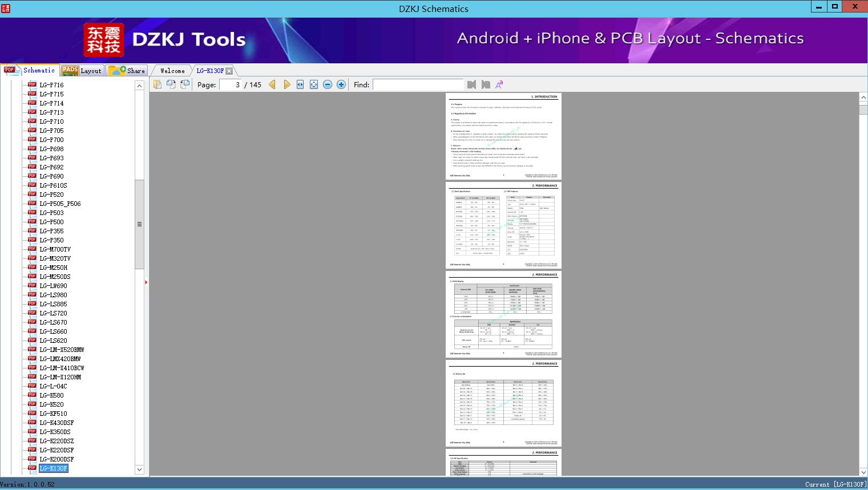
Task: Open LG-P505_P506 entry
Action: 60,204
